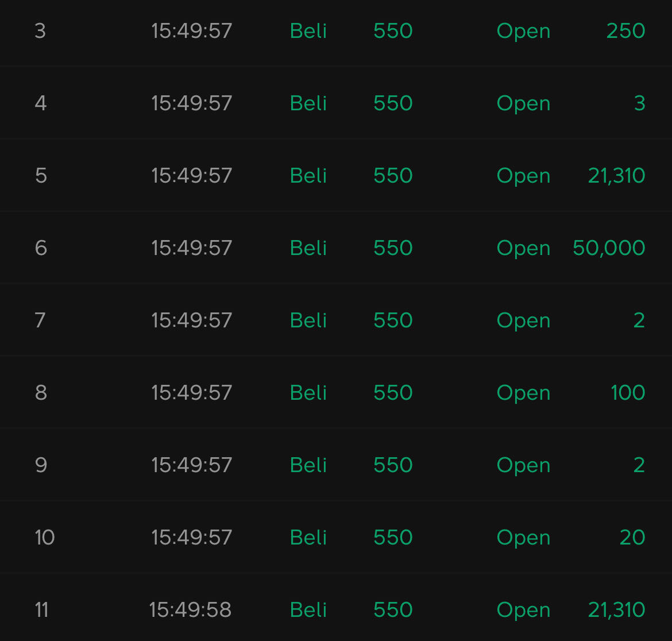672x641 pixels.
Task: Select the price 550 in row 7
Action: 393,320
